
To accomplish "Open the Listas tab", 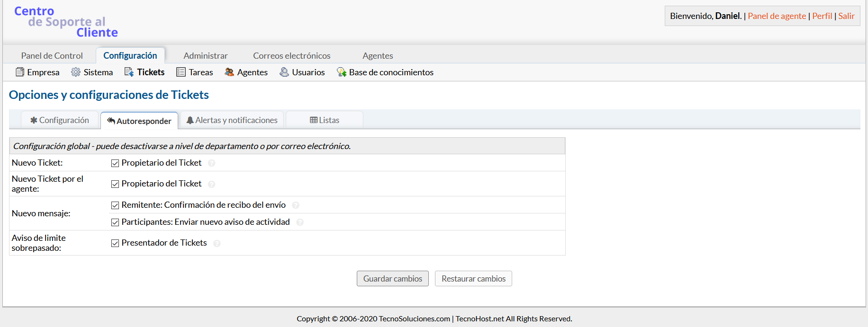I will pyautogui.click(x=325, y=120).
